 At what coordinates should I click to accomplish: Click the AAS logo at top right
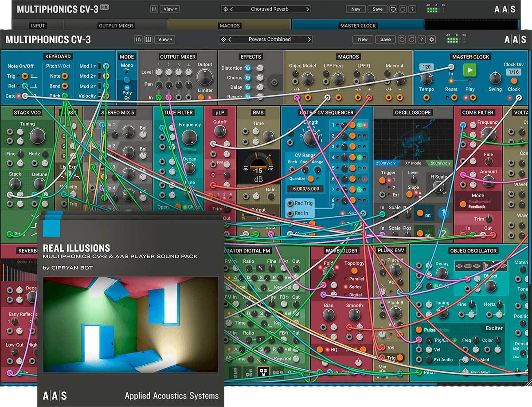516,40
